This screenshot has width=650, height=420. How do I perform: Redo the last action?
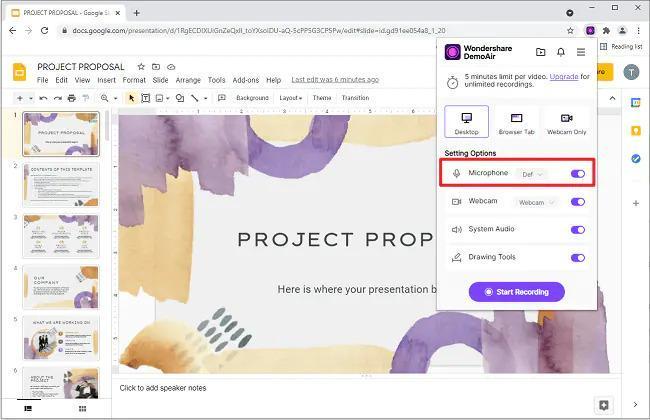click(x=58, y=98)
